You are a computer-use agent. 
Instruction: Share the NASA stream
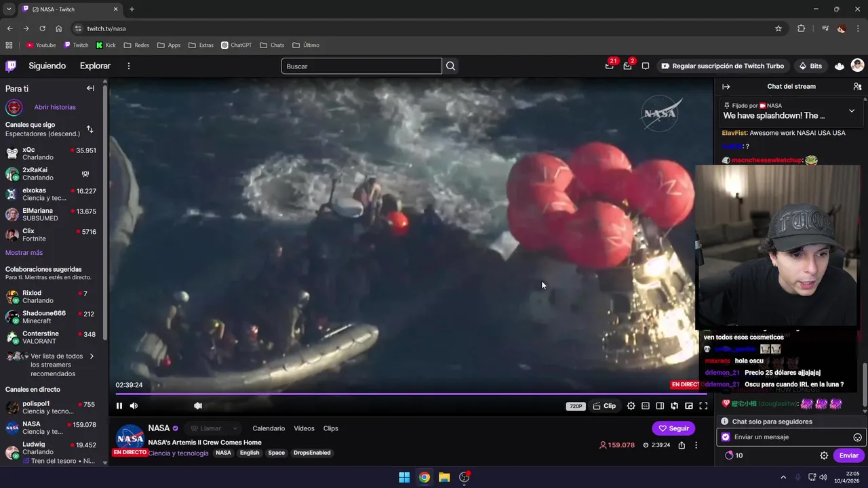point(682,445)
